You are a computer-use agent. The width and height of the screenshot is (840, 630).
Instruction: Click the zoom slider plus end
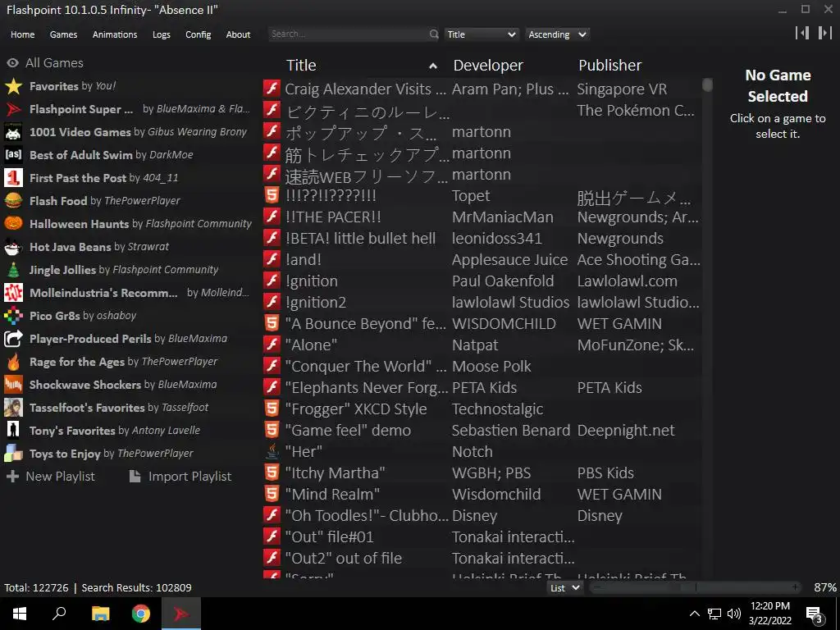pos(796,587)
